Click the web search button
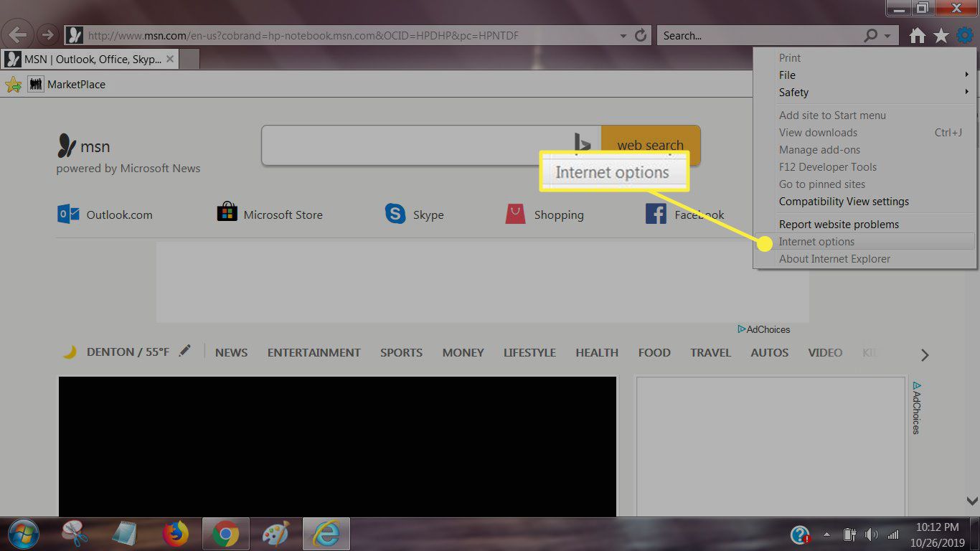Viewport: 980px width, 551px height. click(651, 145)
